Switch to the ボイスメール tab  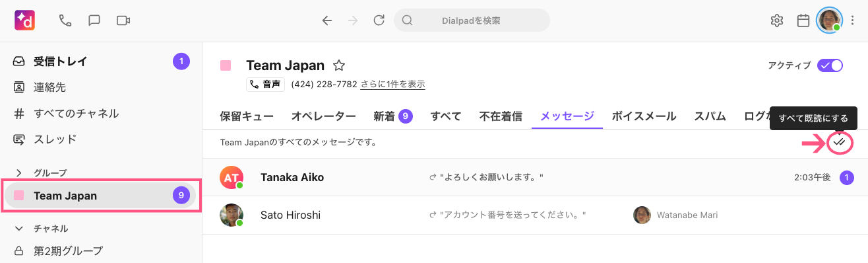click(x=644, y=117)
